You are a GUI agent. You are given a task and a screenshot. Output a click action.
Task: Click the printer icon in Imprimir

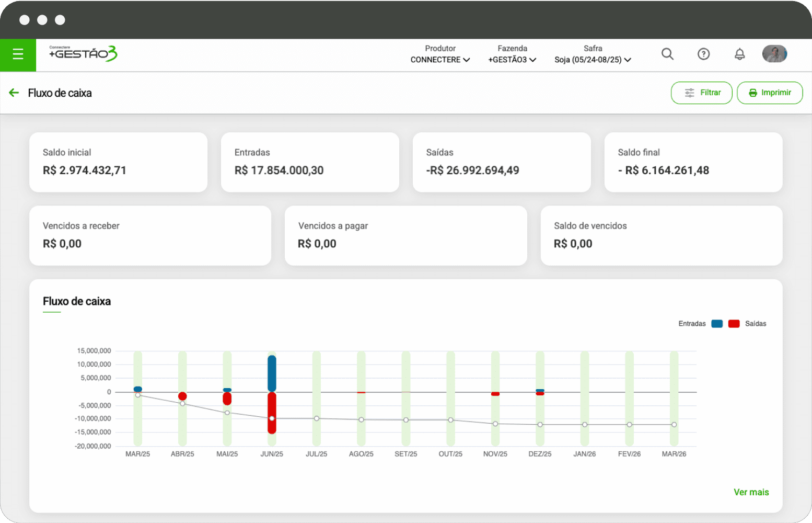point(753,93)
